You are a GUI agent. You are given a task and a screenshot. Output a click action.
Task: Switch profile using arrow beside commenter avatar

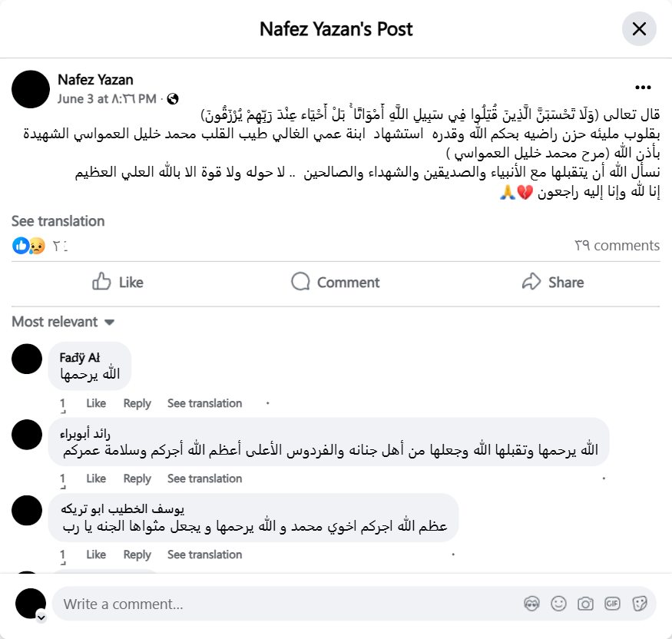(x=41, y=617)
